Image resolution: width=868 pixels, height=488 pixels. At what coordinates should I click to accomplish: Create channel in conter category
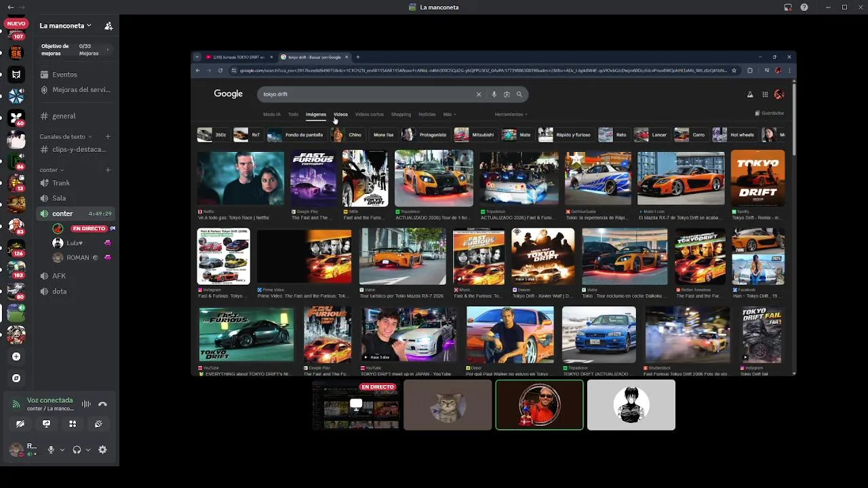point(108,170)
